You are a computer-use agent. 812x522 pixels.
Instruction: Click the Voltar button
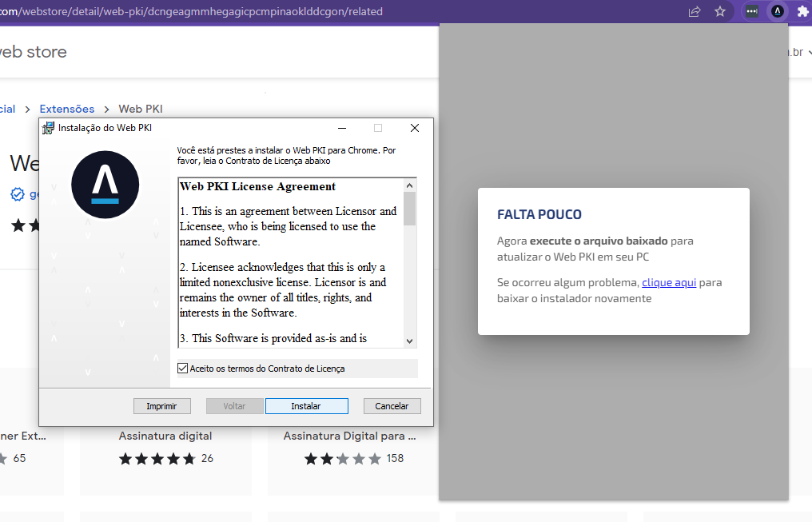pos(235,406)
